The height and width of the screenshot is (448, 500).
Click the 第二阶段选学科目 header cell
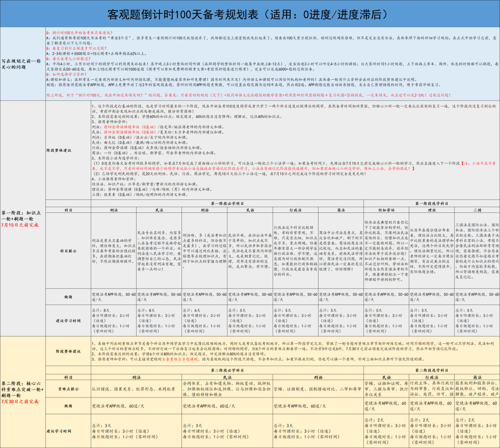[x=431, y=370]
